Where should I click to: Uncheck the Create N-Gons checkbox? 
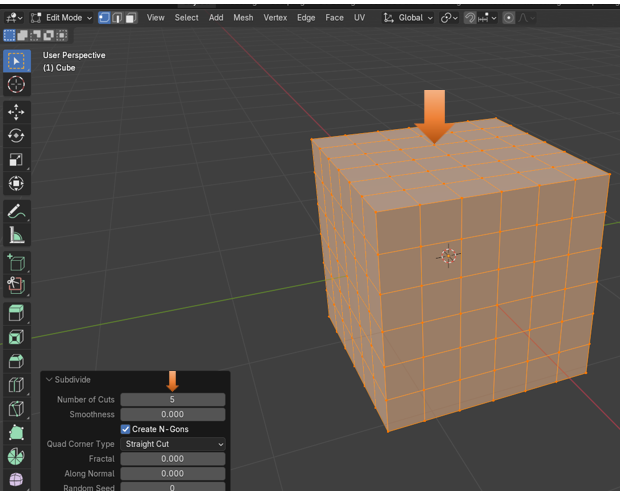point(126,429)
